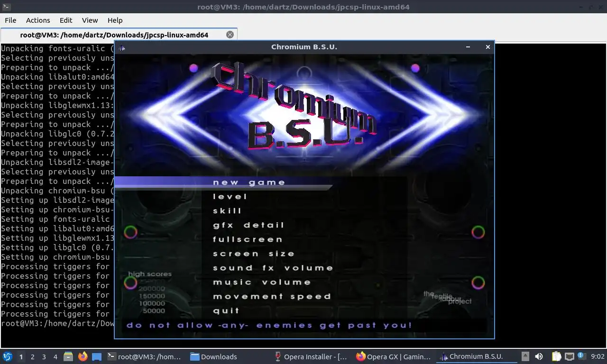Open the Actions menu in the terminal
The height and width of the screenshot is (364, 607).
coord(38,20)
